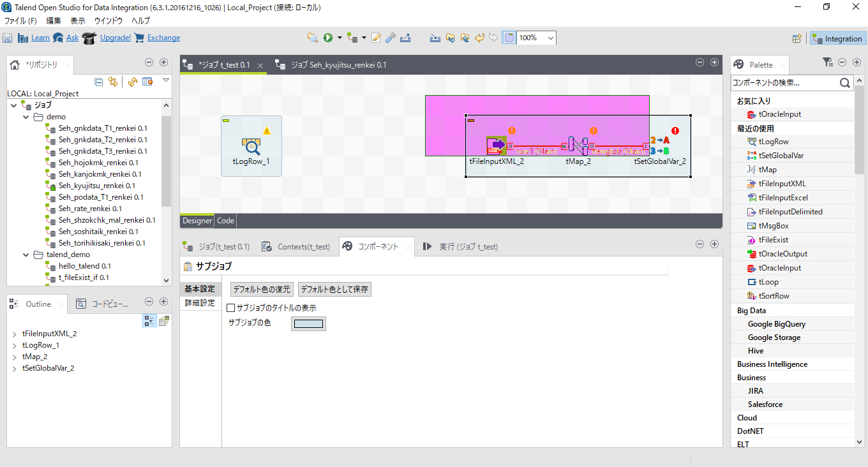Click the link-with-editor arrows icon in repository
Viewport: 868px width, 467px height.
point(113,82)
